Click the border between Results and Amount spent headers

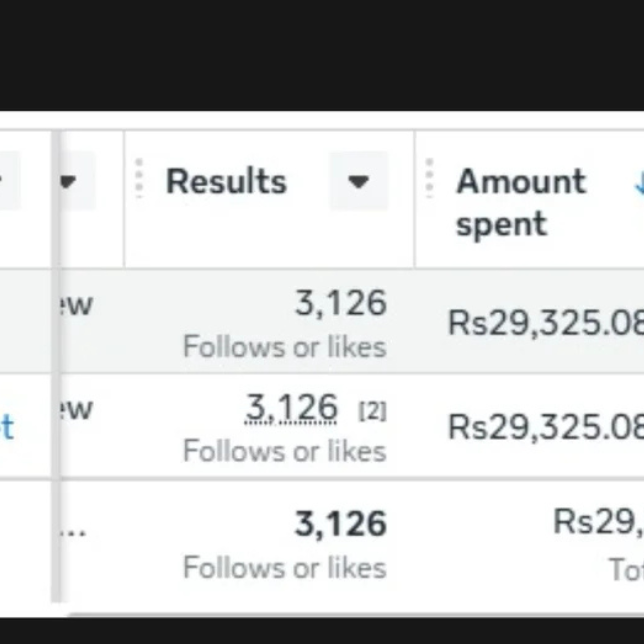(415, 199)
